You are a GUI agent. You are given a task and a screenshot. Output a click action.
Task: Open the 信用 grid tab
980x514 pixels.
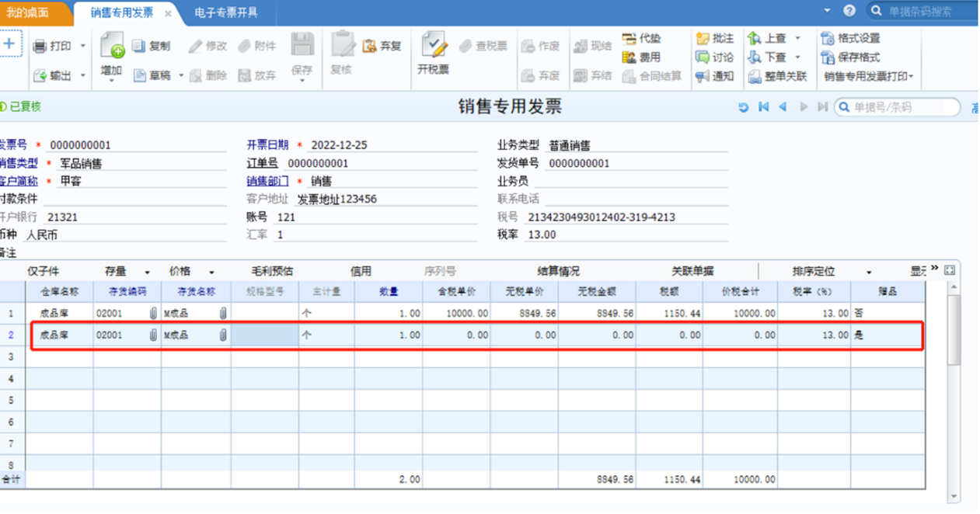pos(361,272)
